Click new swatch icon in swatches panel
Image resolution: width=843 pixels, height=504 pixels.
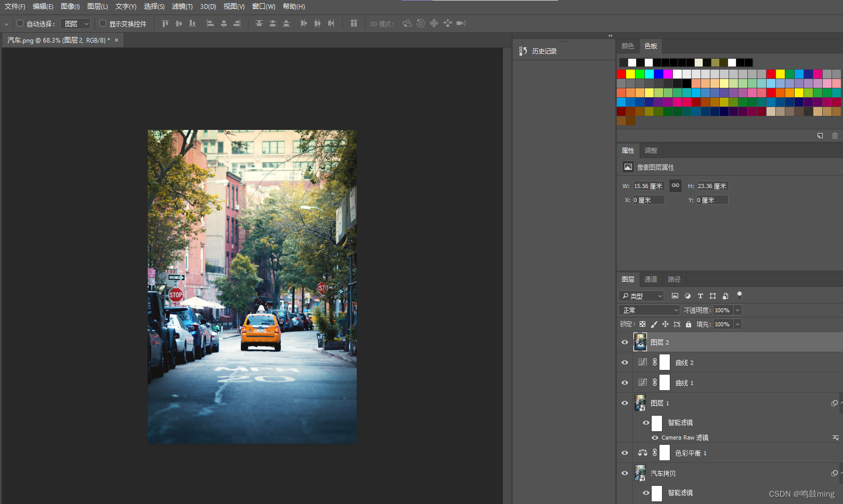[820, 136]
